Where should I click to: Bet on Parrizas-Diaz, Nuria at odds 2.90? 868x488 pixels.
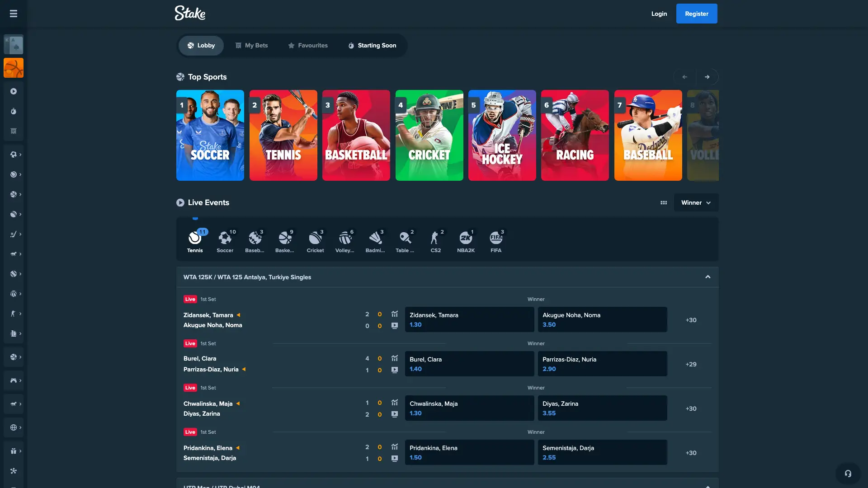(602, 364)
